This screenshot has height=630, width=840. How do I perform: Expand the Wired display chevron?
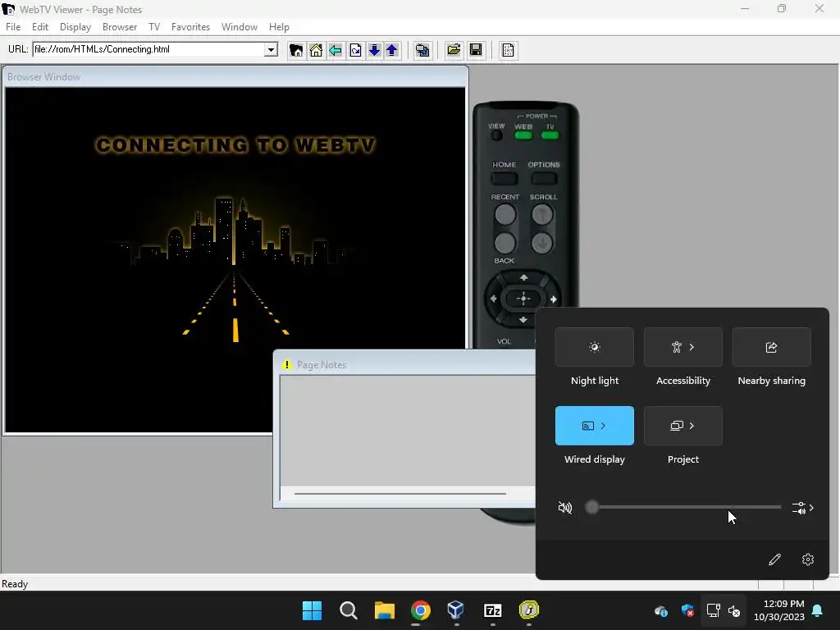[603, 426]
